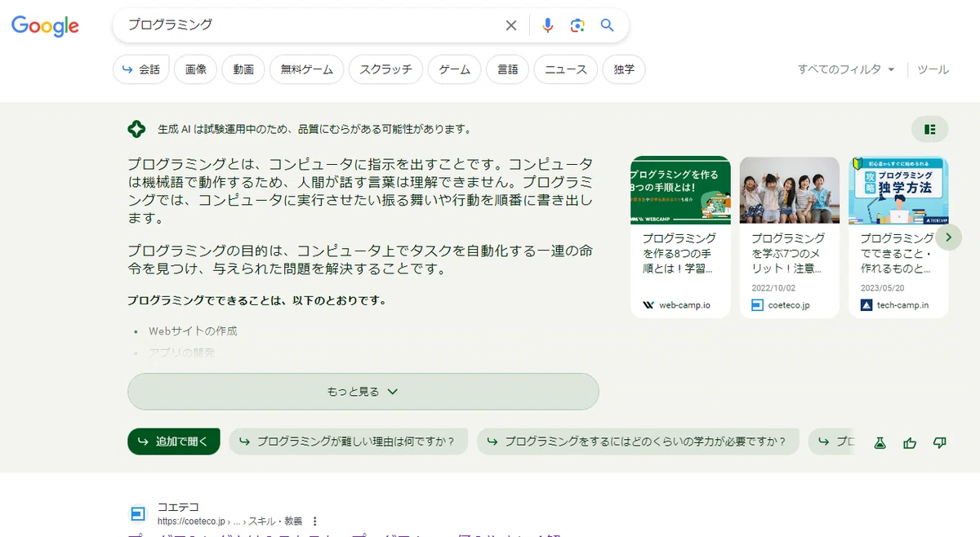Select the 独学 filter chip

tap(624, 69)
